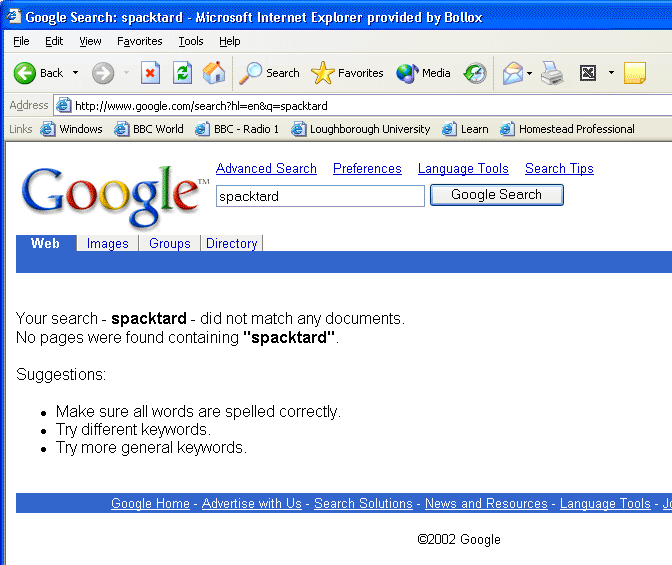The image size is (672, 565).
Task: Click the search box containing spacktard
Action: (320, 196)
